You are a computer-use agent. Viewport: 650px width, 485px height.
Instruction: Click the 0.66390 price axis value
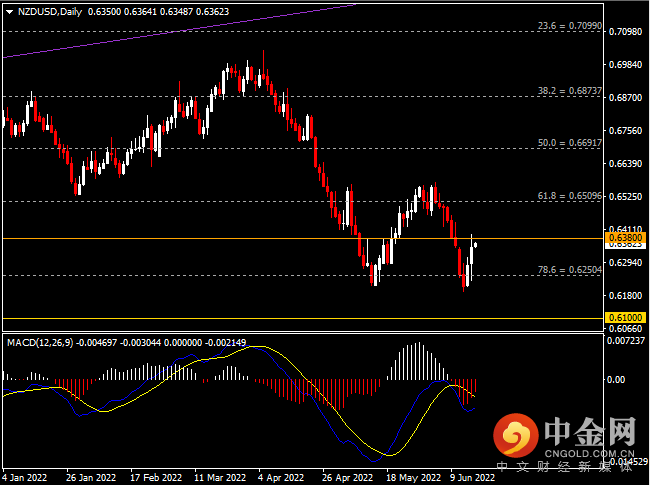tap(625, 164)
